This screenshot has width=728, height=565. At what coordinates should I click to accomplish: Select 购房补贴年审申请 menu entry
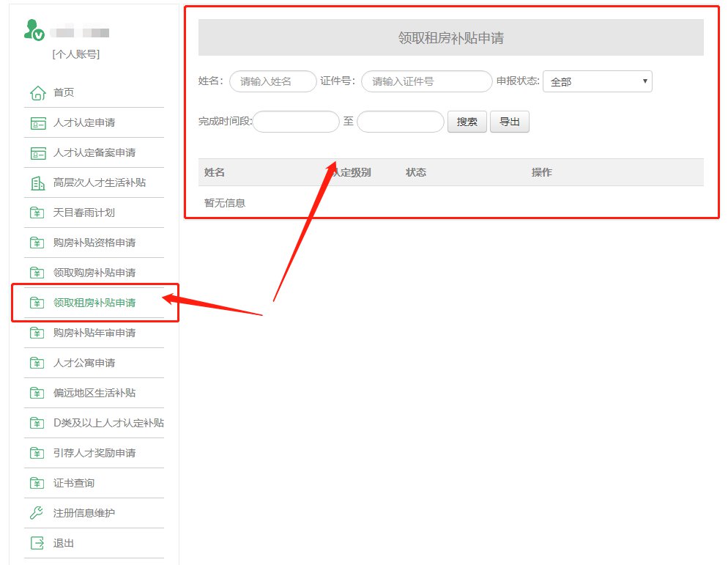(x=94, y=333)
